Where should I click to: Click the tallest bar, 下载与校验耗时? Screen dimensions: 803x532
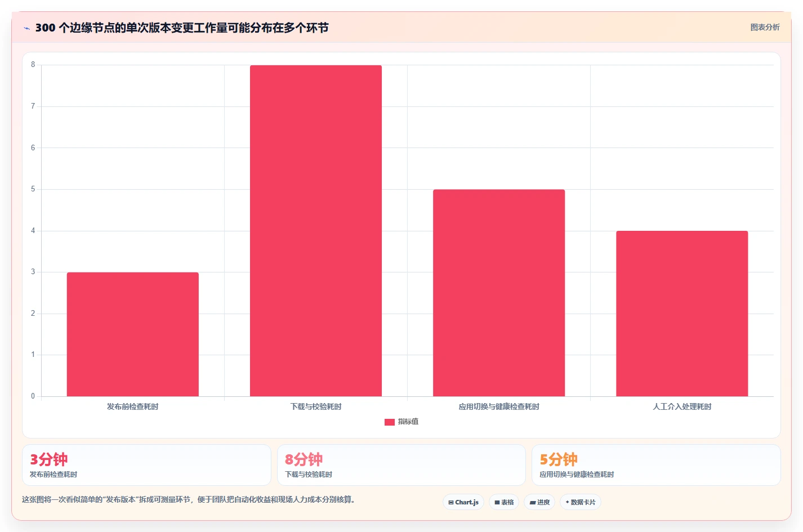[316, 231]
